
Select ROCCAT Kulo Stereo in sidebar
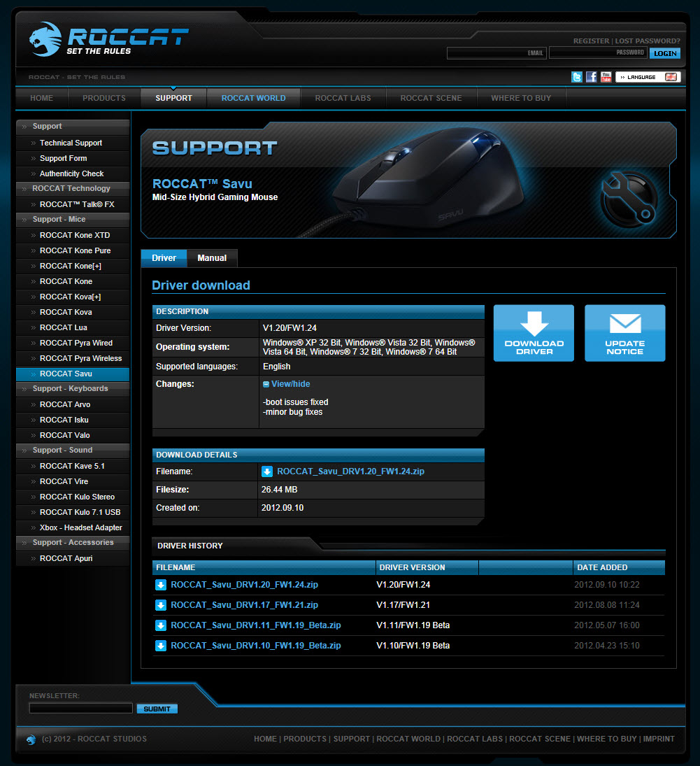click(x=73, y=497)
